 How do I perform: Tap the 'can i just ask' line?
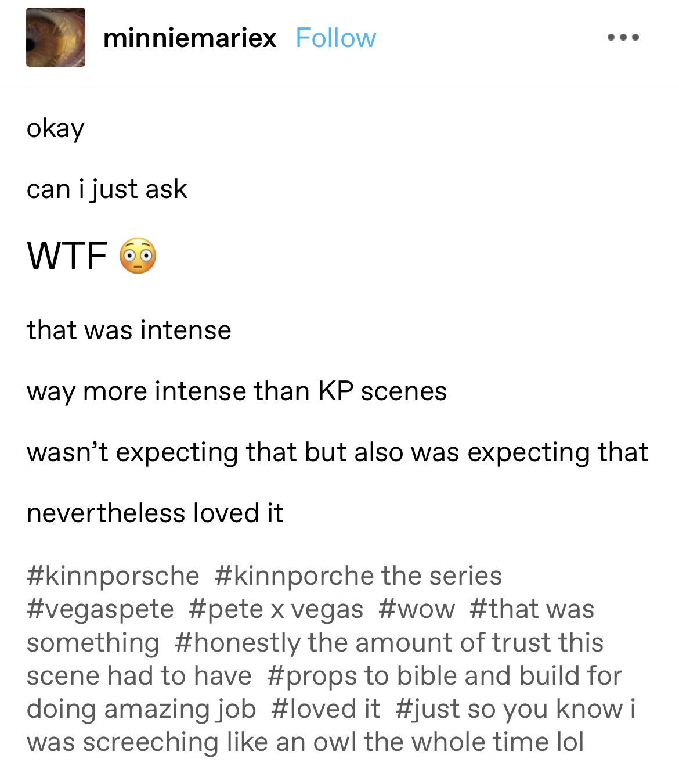(107, 189)
